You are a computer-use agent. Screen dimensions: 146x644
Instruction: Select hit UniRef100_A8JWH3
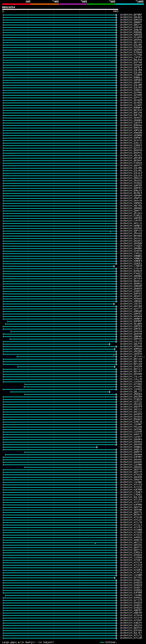[131, 324]
